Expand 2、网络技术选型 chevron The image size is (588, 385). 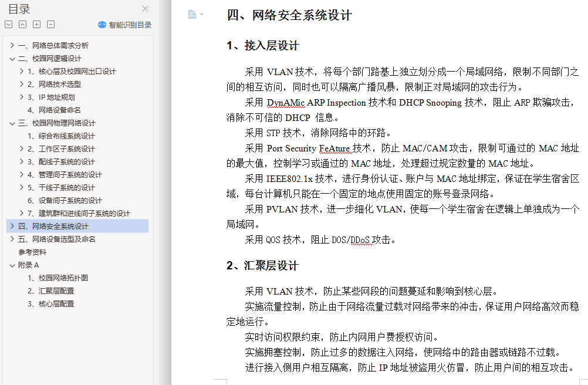pyautogui.click(x=21, y=85)
